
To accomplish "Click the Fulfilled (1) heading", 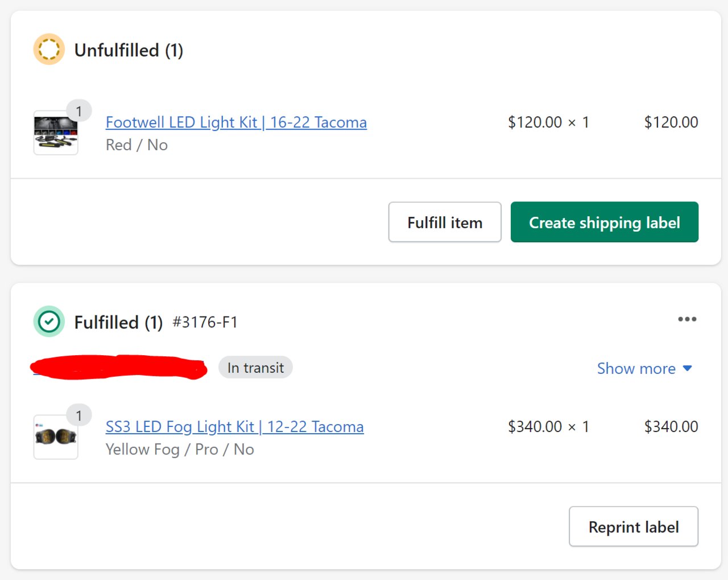I will point(118,322).
